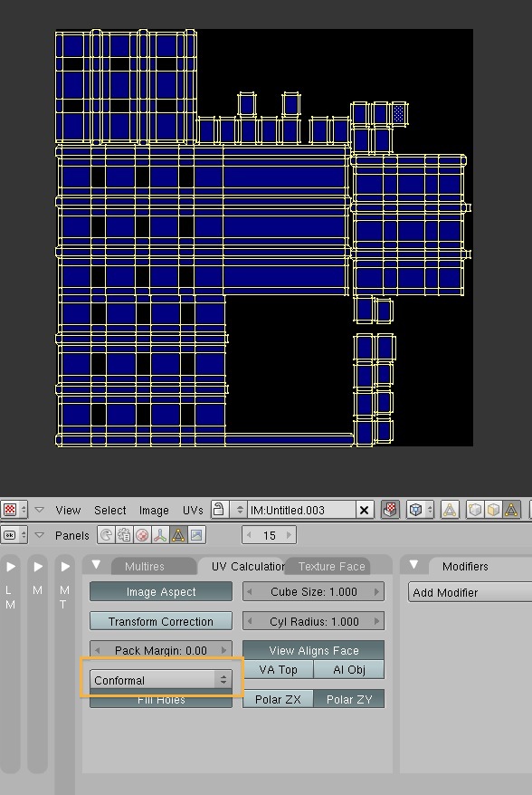
Task: Decrease Cyl Radius with left arrow
Action: tap(250, 620)
